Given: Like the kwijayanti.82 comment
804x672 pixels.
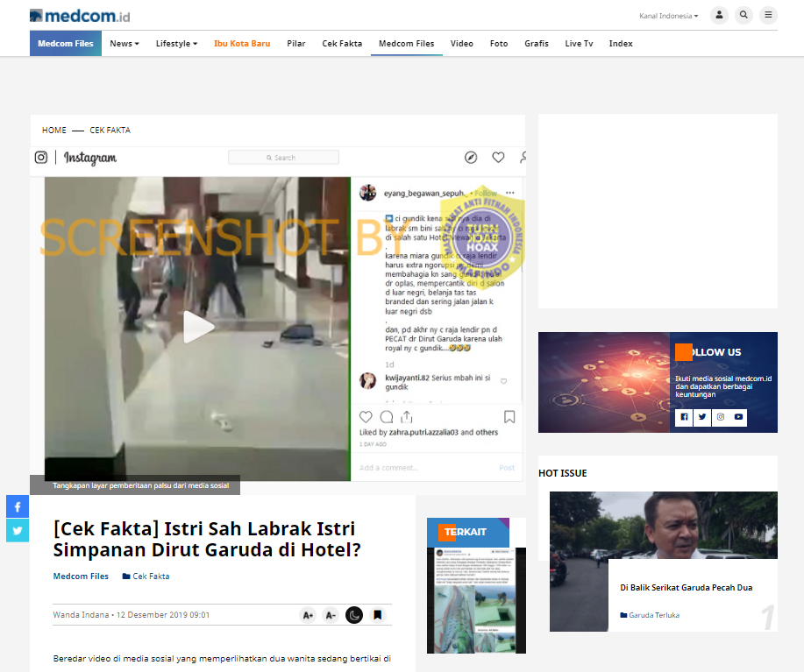Looking at the screenshot, I should click(503, 380).
